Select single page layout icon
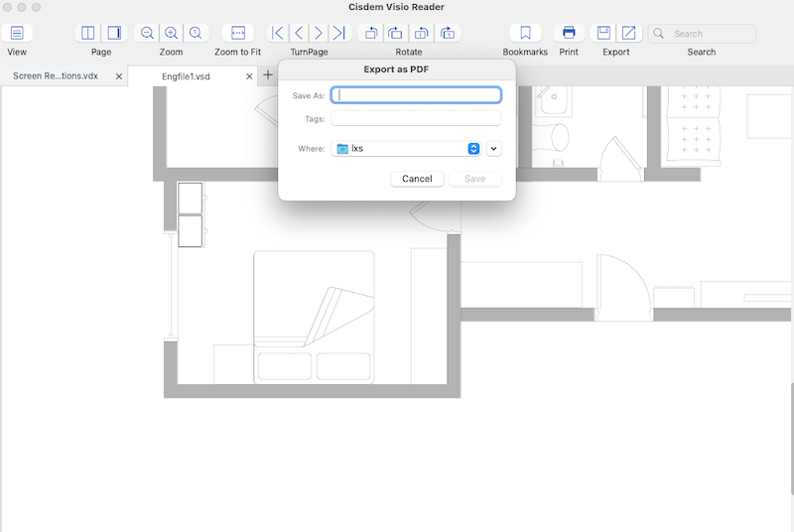The height and width of the screenshot is (532, 794). click(x=88, y=34)
